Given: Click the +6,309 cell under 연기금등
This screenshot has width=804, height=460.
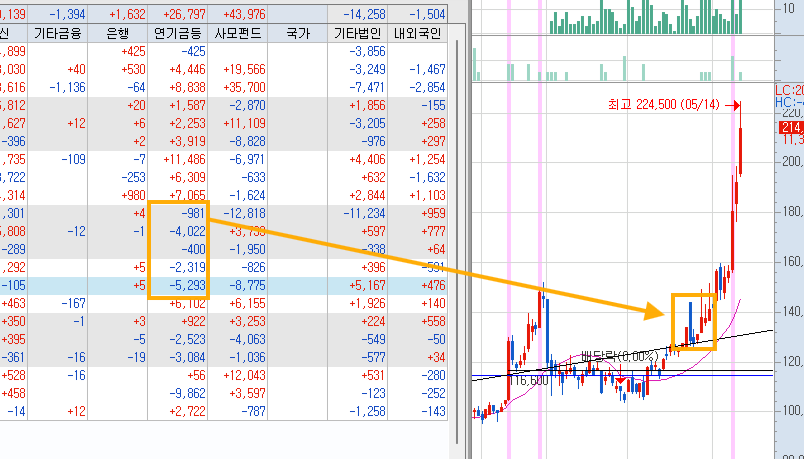Looking at the screenshot, I should [x=187, y=177].
